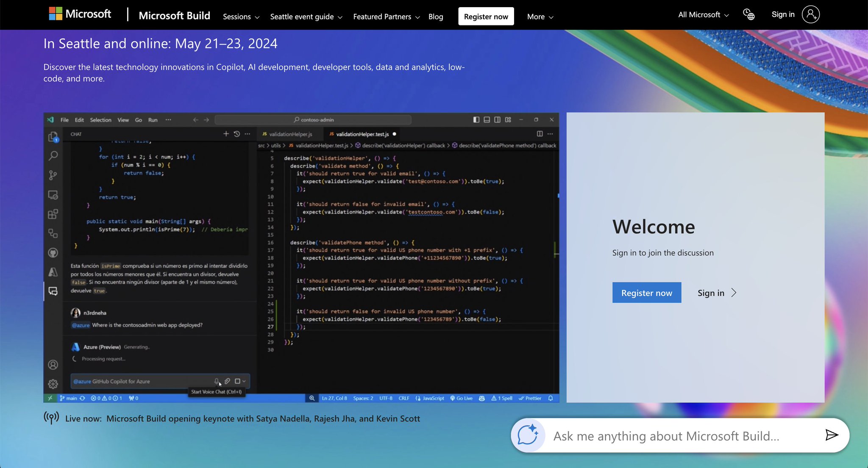Click the Copilot chat bubble icon
868x468 pixels.
(528, 435)
